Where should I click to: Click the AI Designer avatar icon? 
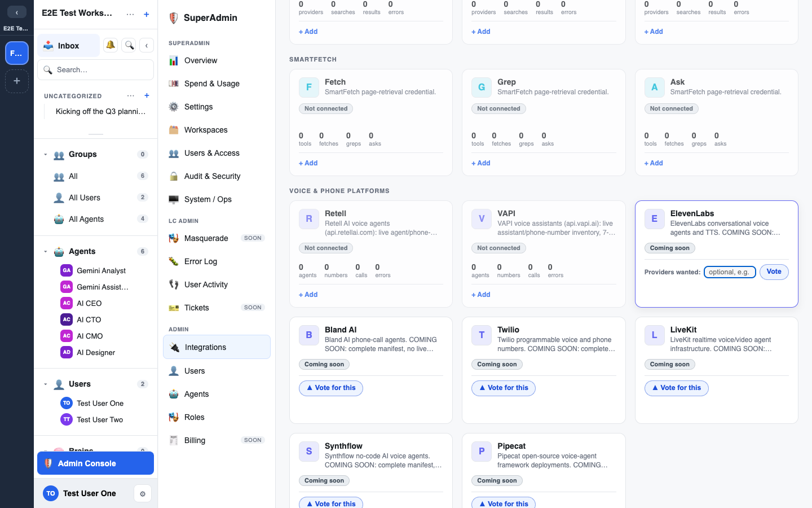67,352
